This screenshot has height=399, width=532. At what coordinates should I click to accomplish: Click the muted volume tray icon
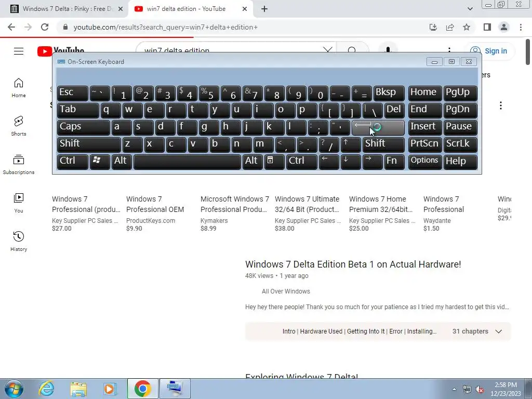[x=480, y=390]
